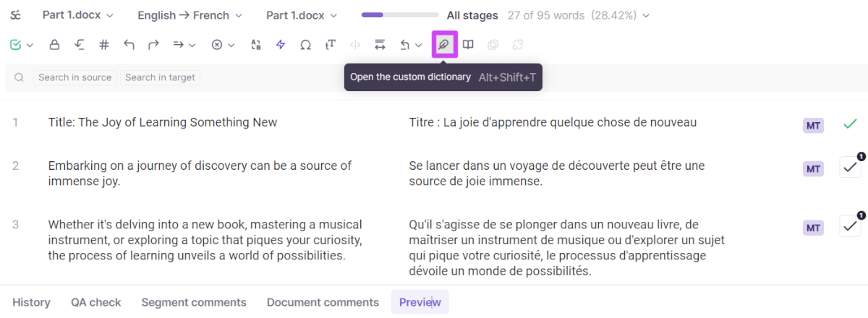The width and height of the screenshot is (868, 318).
Task: Click the redo arrow icon
Action: (153, 45)
